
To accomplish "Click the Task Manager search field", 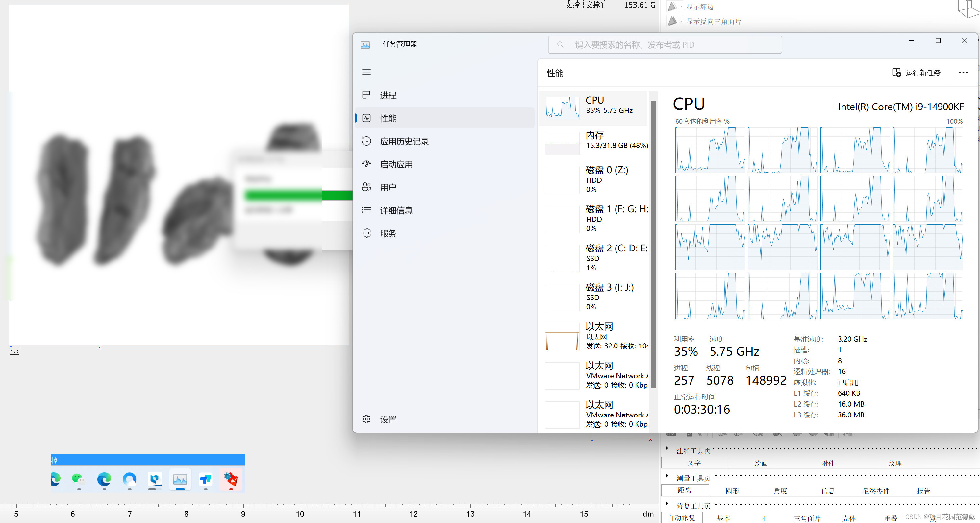I will 665,45.
